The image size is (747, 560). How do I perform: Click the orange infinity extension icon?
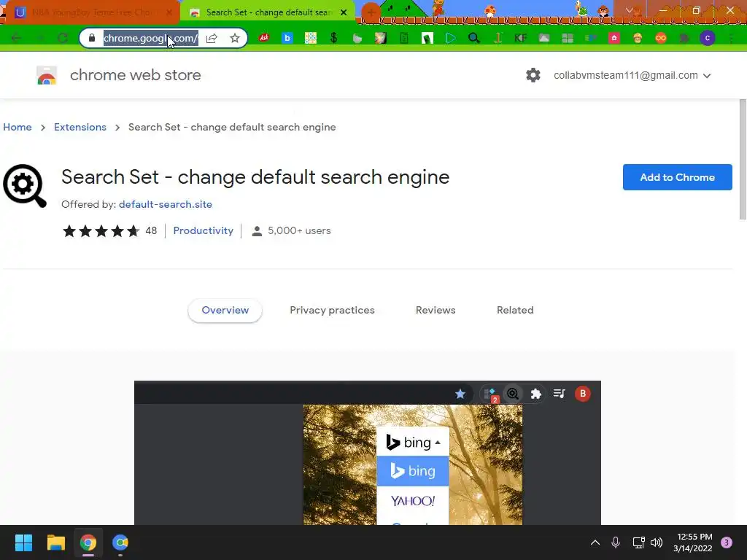[661, 38]
